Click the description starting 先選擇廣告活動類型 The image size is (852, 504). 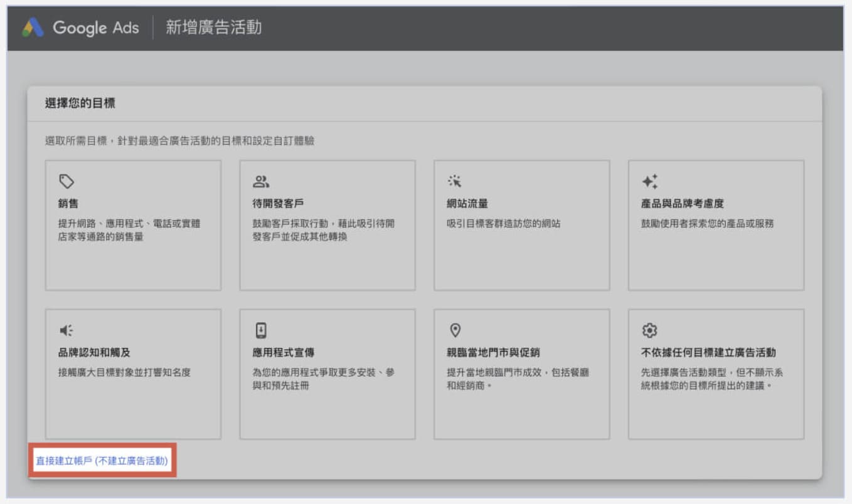tap(712, 379)
